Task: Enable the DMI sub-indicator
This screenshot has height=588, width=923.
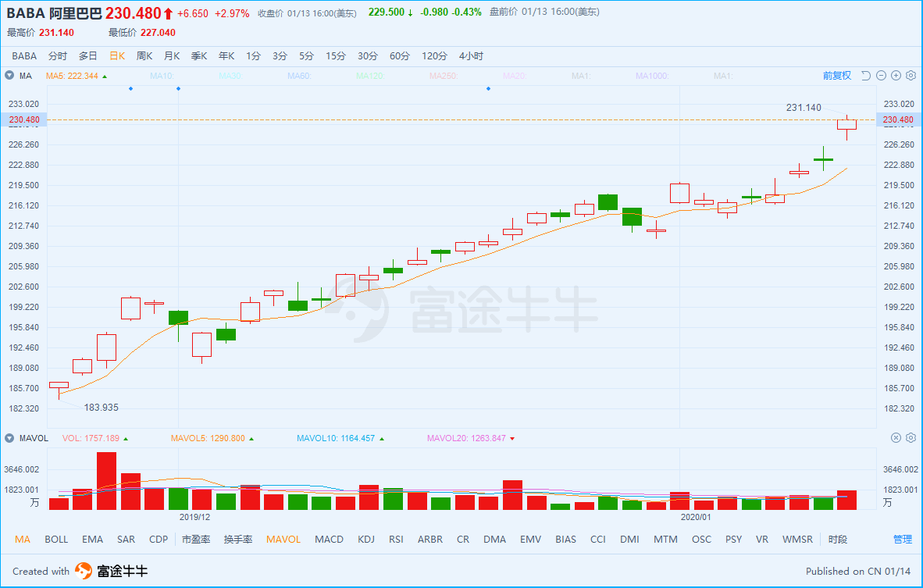Action: coord(629,539)
